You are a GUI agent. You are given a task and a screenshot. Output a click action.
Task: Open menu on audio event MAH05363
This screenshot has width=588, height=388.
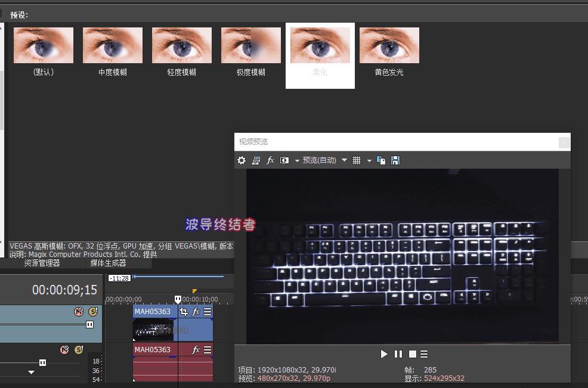coord(208,350)
